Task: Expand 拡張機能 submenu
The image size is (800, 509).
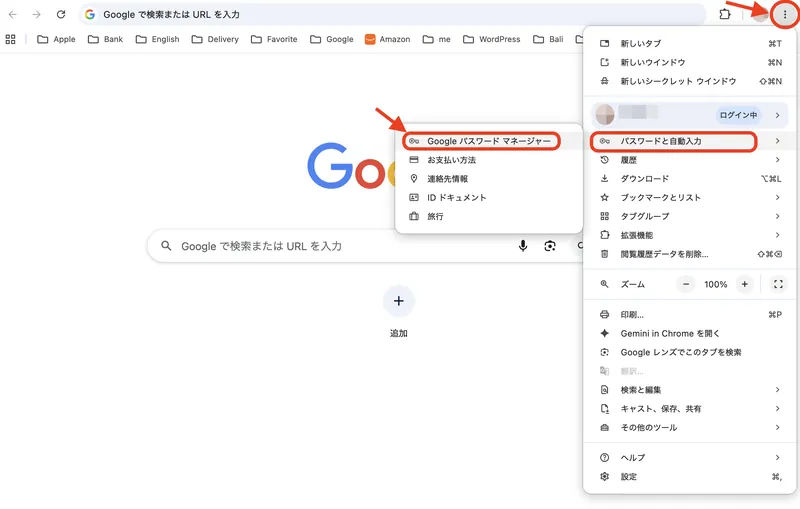Action: (690, 235)
